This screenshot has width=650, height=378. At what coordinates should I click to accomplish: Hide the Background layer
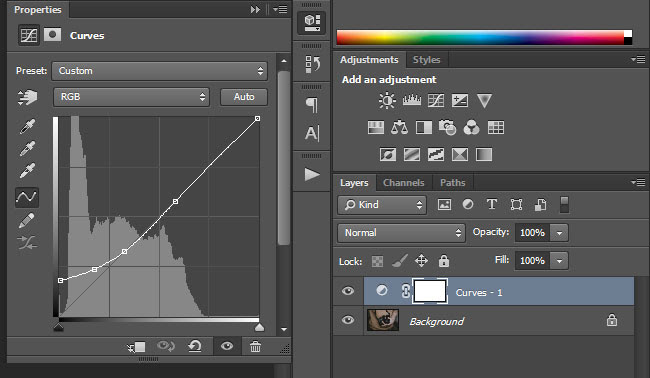coord(348,320)
